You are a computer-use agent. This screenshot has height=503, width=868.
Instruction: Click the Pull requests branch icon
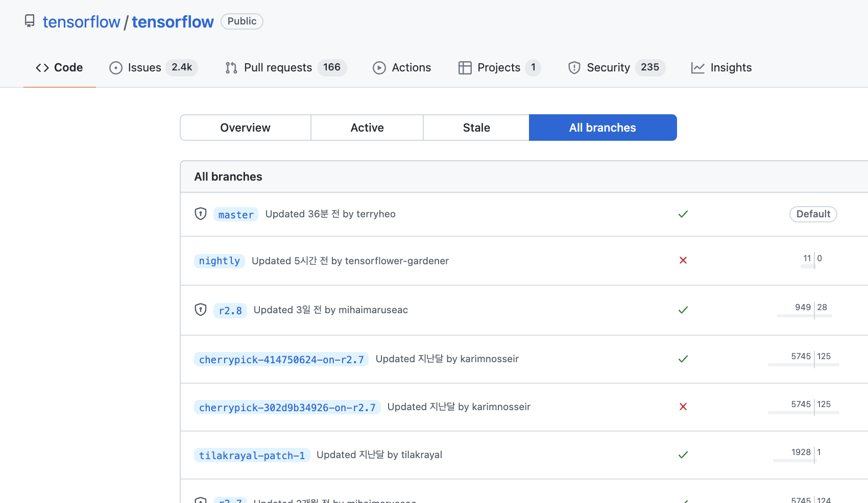coord(231,68)
